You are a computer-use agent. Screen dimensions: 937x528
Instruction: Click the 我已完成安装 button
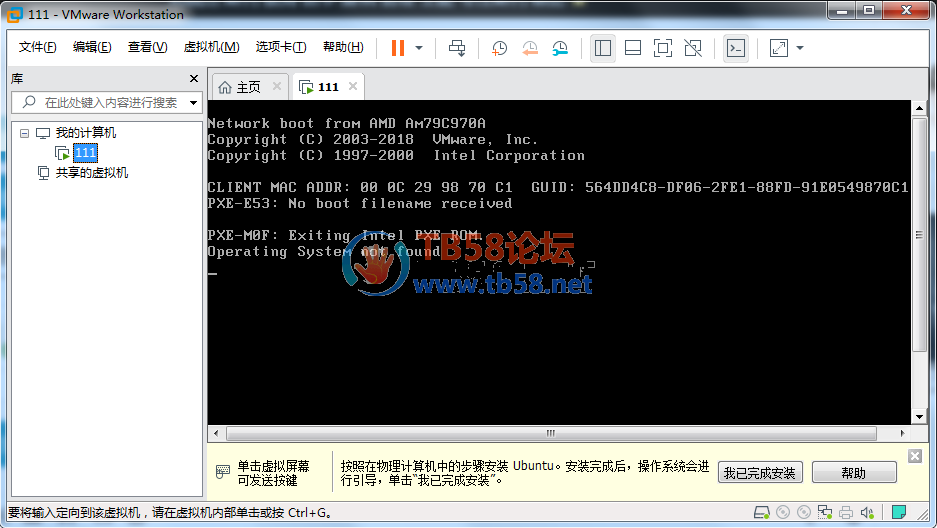tap(760, 473)
